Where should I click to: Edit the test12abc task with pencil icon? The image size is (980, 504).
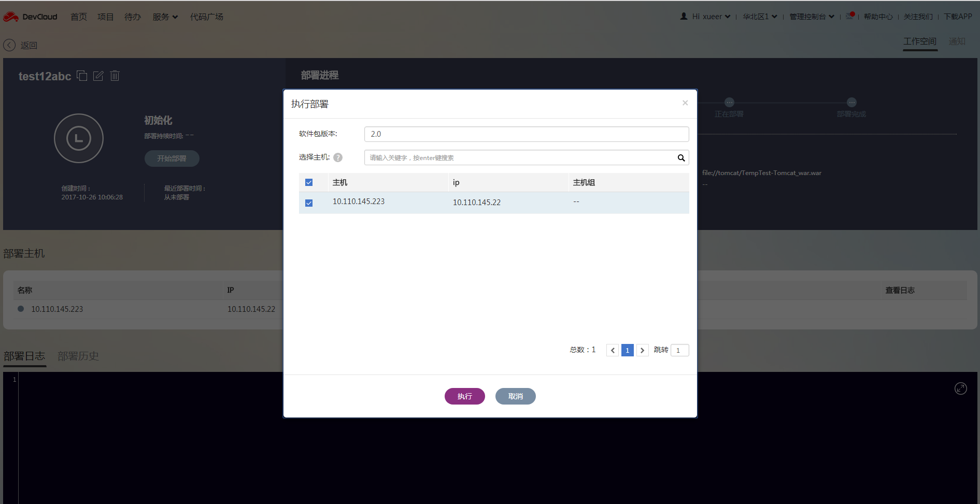[x=98, y=76]
